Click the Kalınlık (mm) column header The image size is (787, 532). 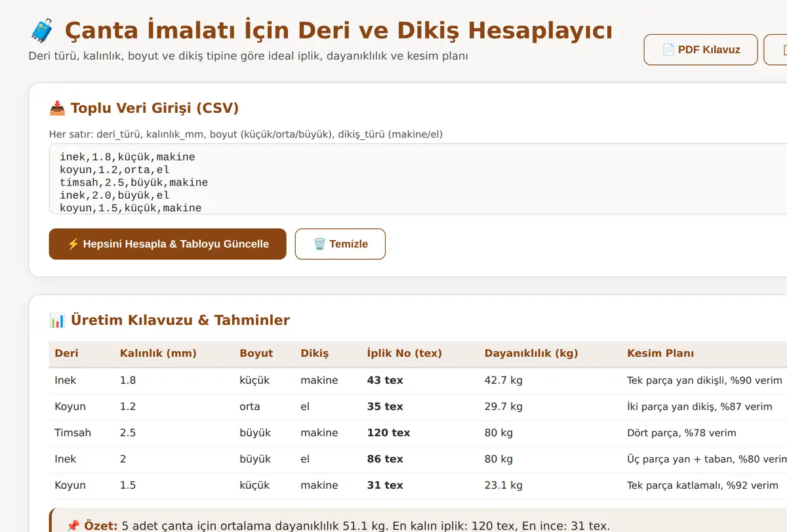[x=158, y=353]
